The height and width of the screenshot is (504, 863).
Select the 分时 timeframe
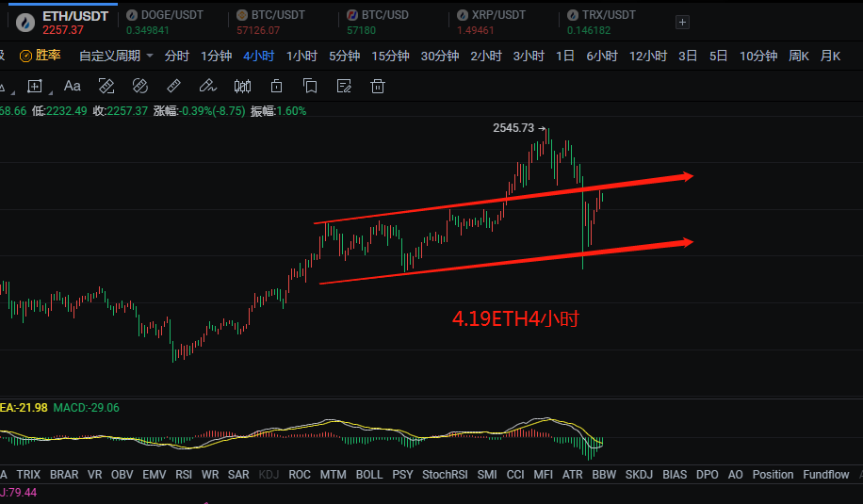[177, 56]
